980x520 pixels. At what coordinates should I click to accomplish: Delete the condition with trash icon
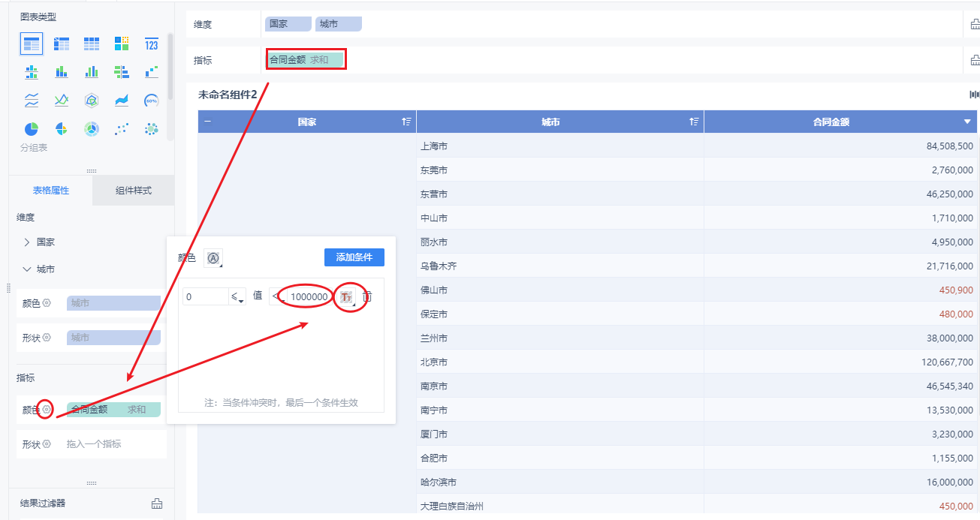[x=367, y=297]
